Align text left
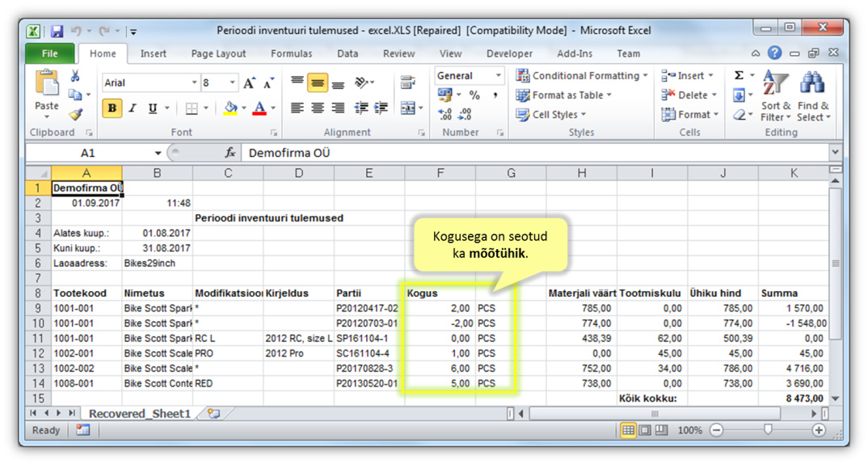The width and height of the screenshot is (868, 465). pos(297,108)
